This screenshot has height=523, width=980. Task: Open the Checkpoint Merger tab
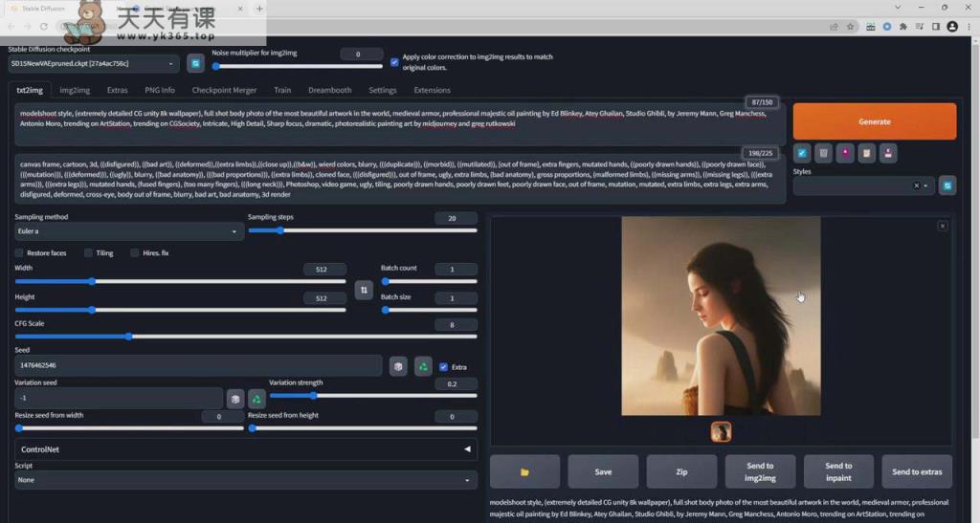(x=224, y=90)
